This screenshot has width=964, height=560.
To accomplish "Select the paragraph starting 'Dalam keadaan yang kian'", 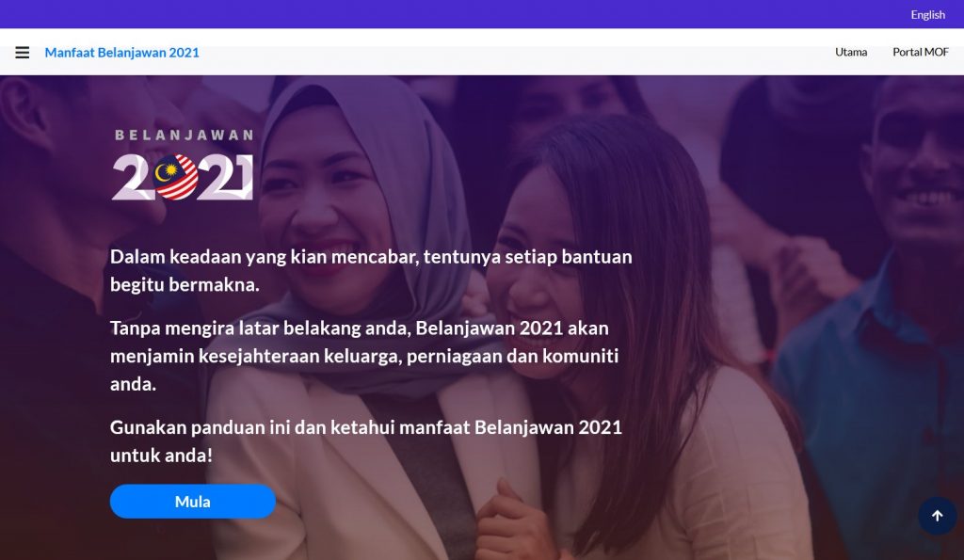I will pos(371,270).
